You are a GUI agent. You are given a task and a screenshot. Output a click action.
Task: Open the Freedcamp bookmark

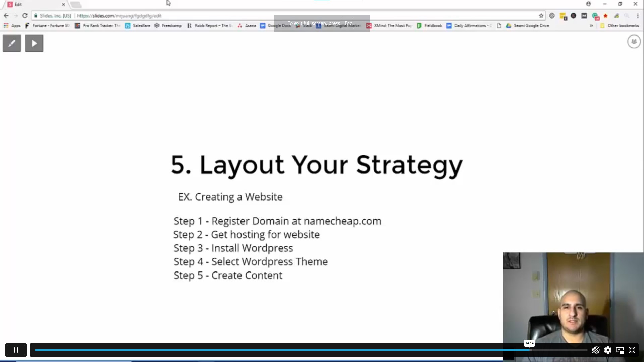(x=171, y=25)
